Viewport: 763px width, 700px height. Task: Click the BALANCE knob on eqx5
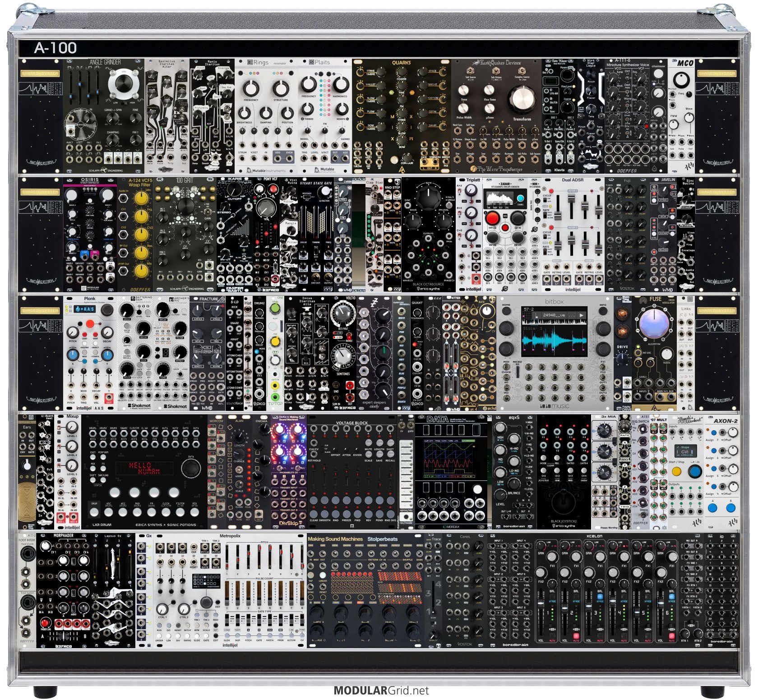(x=514, y=483)
